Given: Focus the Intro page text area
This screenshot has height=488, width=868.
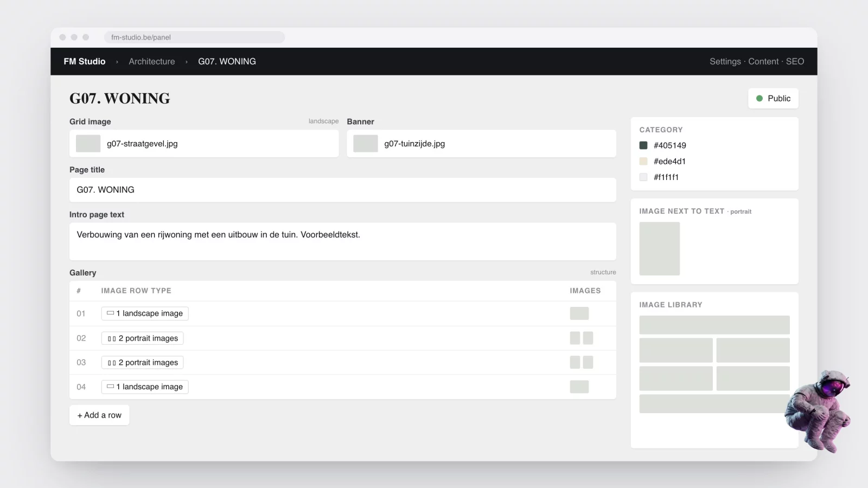Looking at the screenshot, I should pyautogui.click(x=343, y=241).
